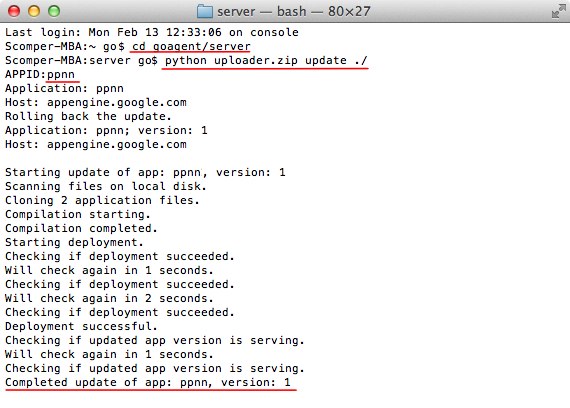Click 'Application: ppnn; version: 1' line
Image resolution: width=570 pixels, height=408 pixels.
106,131
